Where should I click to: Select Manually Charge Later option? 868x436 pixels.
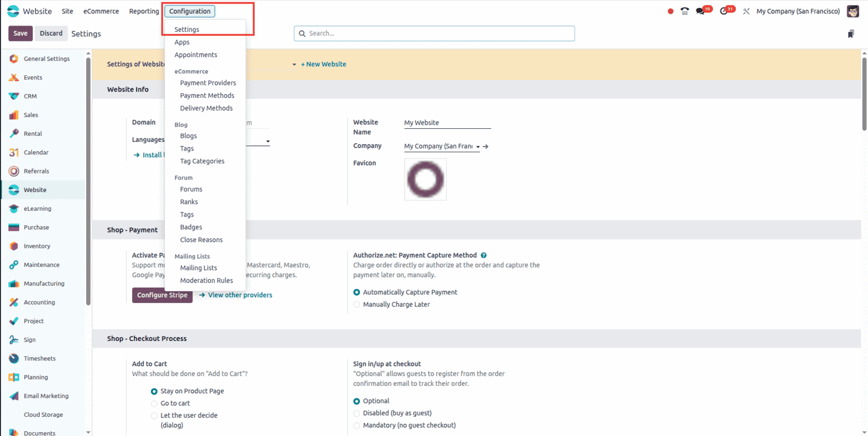tap(357, 305)
